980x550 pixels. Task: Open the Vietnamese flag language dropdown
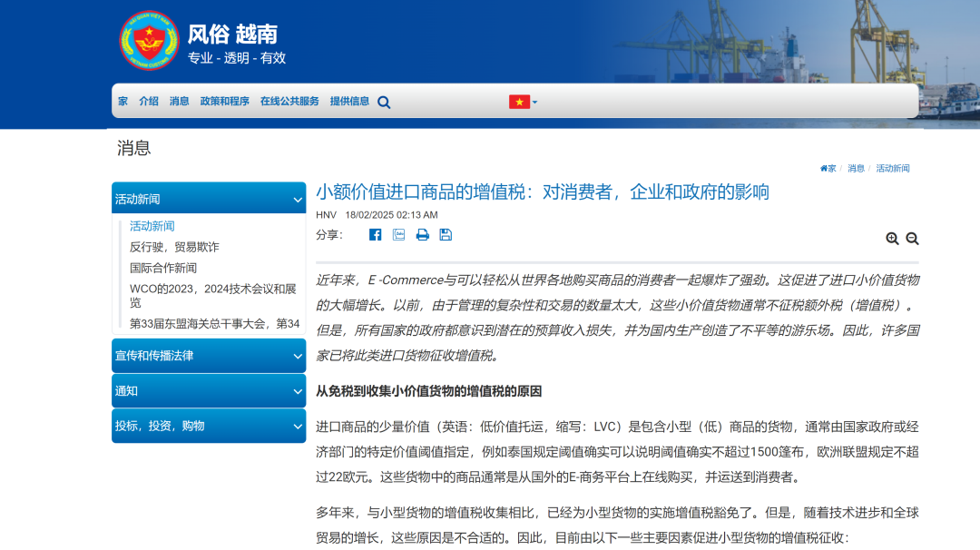coord(520,102)
